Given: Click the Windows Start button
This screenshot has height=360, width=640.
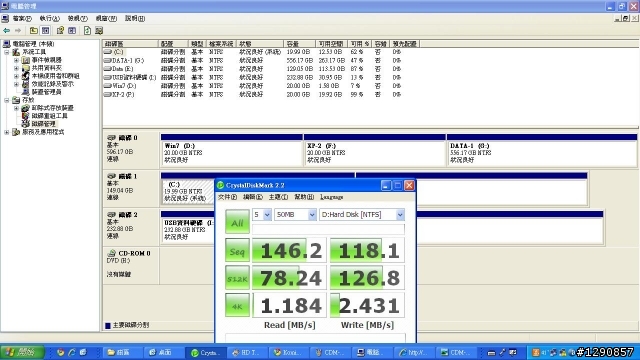Looking at the screenshot, I should [22, 352].
